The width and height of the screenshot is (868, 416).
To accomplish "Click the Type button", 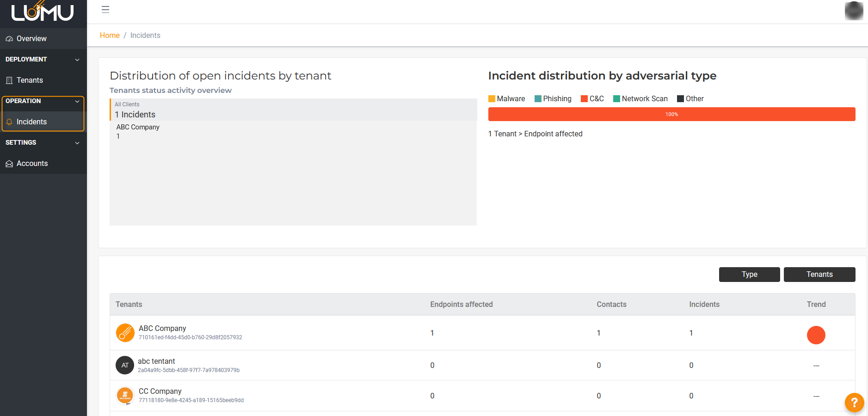I will point(749,275).
